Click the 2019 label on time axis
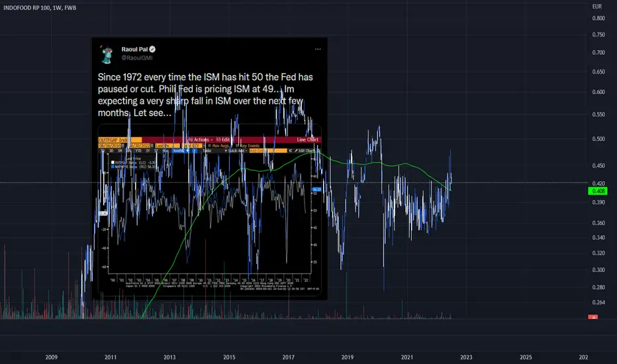 click(x=348, y=357)
